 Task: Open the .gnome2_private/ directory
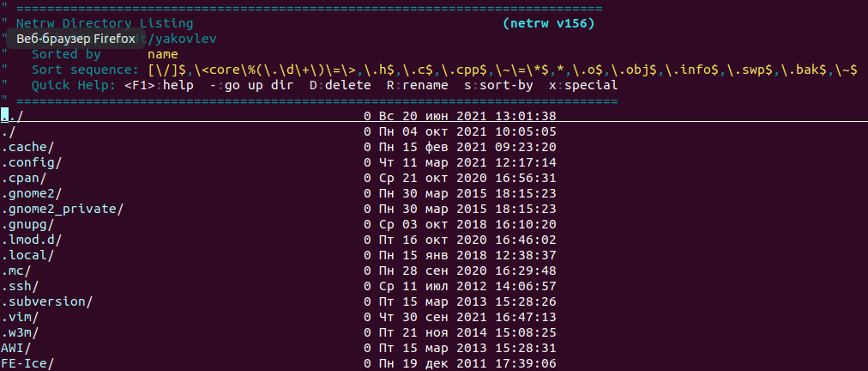click(x=62, y=209)
